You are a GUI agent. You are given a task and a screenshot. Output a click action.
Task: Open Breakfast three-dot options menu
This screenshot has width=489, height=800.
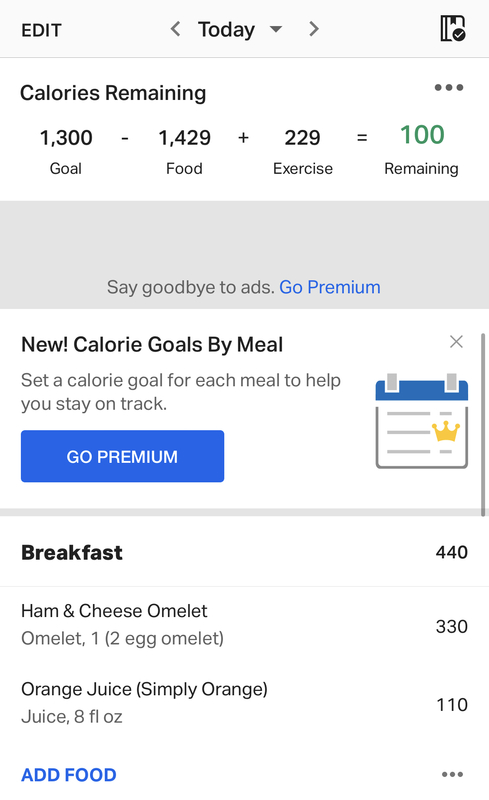click(x=452, y=774)
